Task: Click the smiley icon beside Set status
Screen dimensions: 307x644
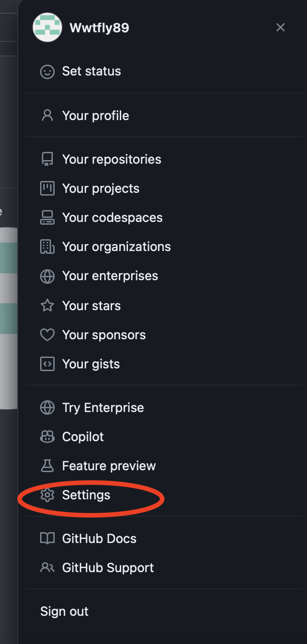Action: pyautogui.click(x=47, y=71)
